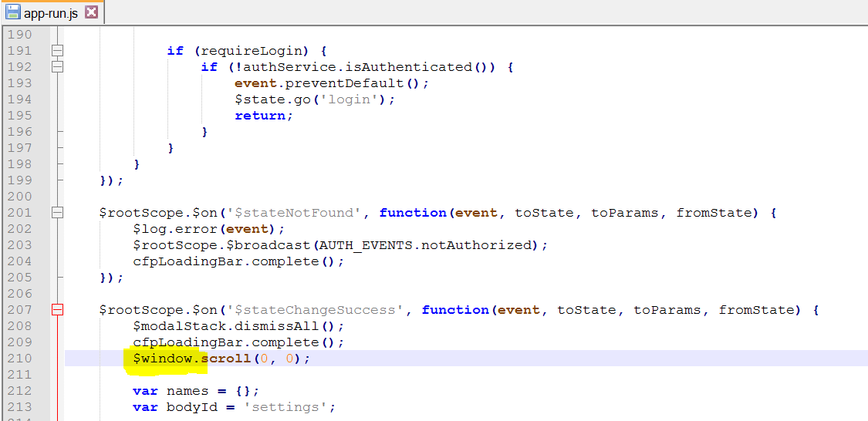Collapse the $stateNotFound fold at line 201
Viewport: 868px width, 421px height.
point(57,213)
